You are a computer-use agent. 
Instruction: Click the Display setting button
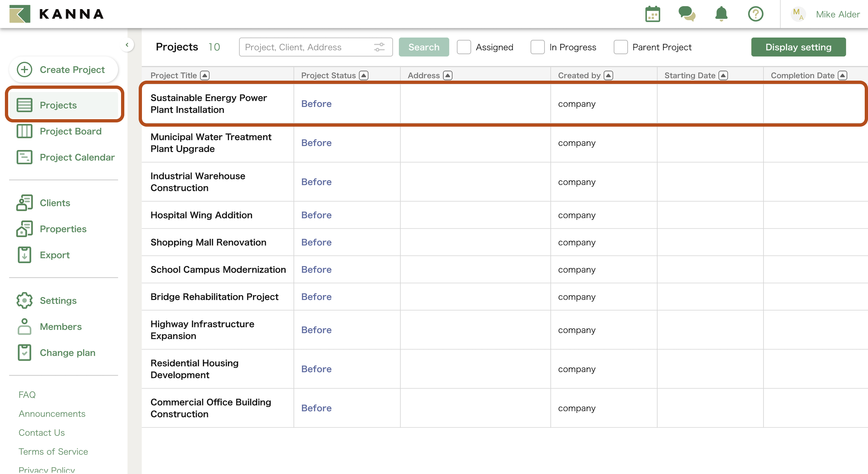[x=798, y=47]
